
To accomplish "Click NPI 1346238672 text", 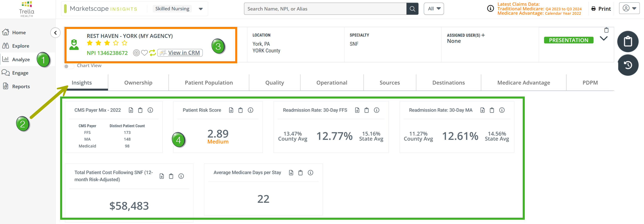I will (107, 53).
